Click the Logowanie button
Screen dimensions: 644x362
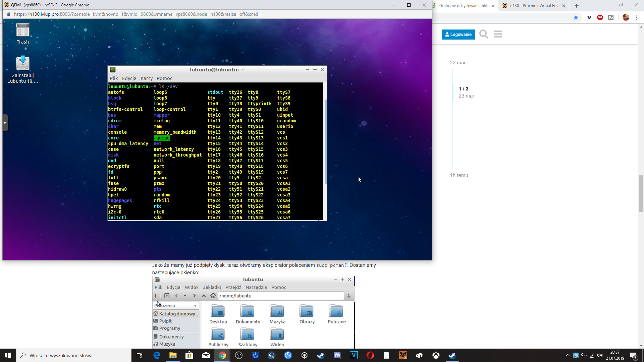pos(458,34)
